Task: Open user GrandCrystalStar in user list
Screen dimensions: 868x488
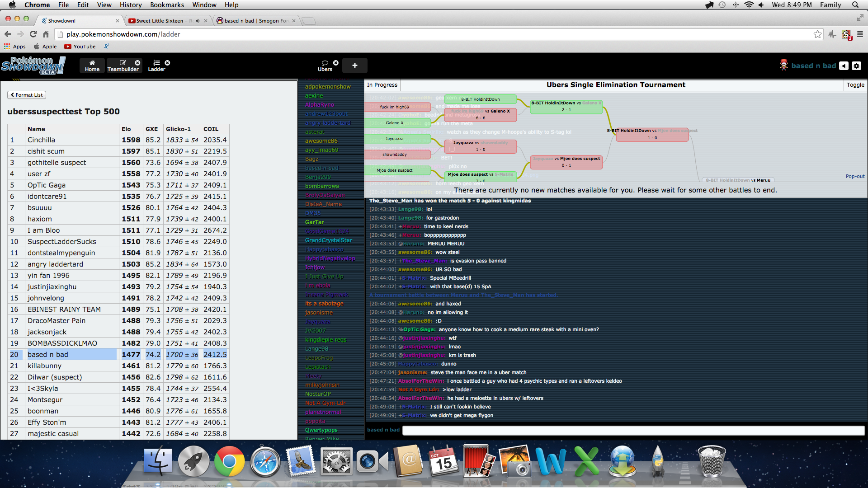Action: [x=328, y=240]
